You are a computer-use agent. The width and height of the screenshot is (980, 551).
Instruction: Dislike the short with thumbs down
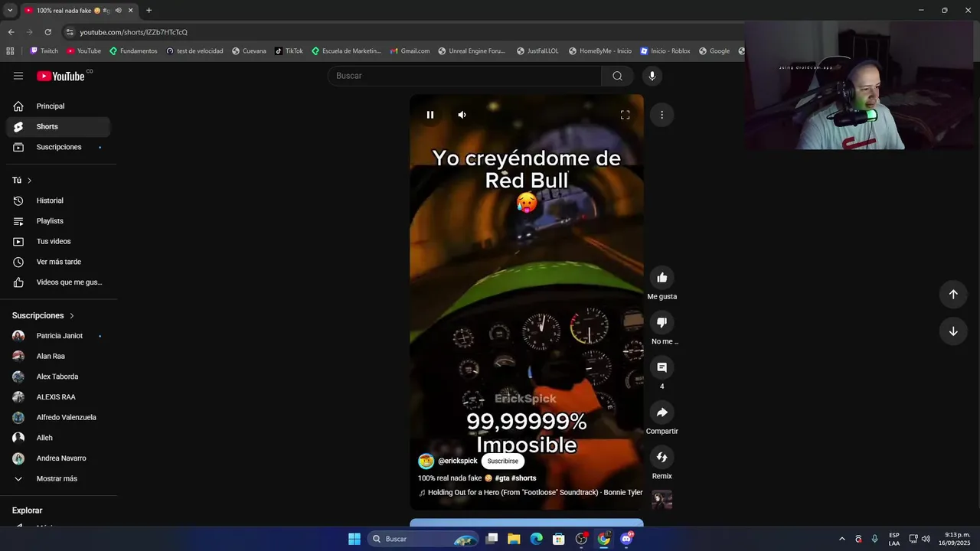[662, 322]
